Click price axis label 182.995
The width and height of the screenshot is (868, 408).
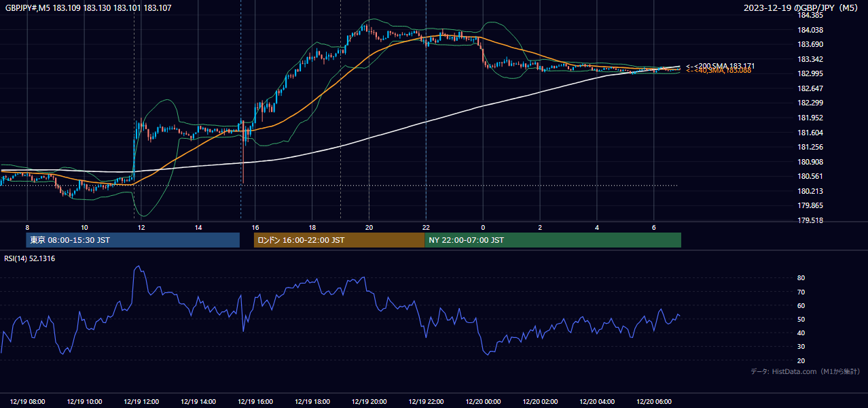click(x=810, y=74)
